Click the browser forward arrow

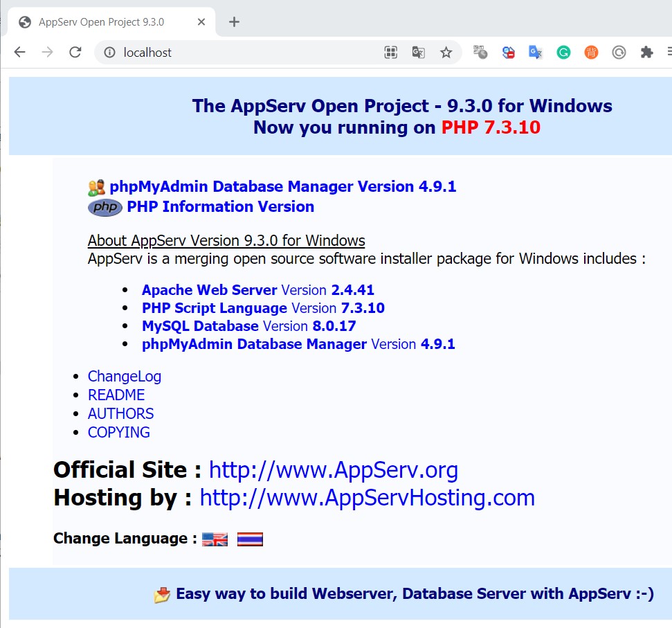[47, 53]
